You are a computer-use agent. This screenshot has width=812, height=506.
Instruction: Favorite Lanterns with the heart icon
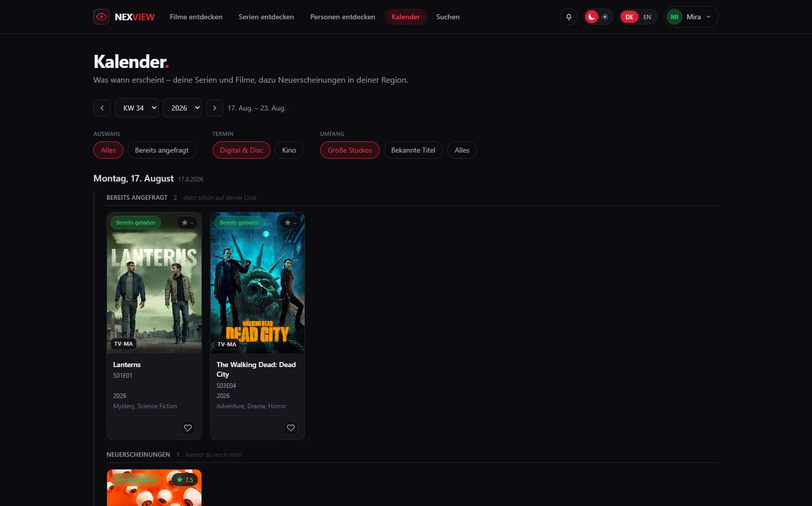[188, 428]
